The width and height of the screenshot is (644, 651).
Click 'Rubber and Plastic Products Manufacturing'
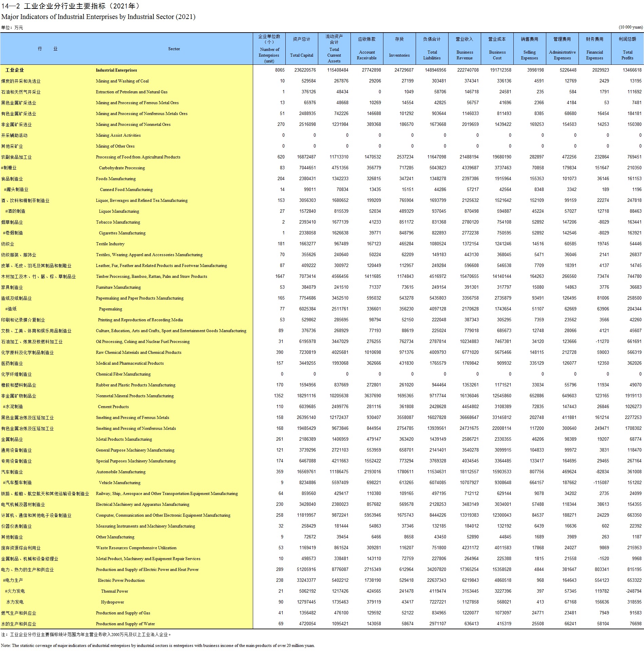click(135, 385)
